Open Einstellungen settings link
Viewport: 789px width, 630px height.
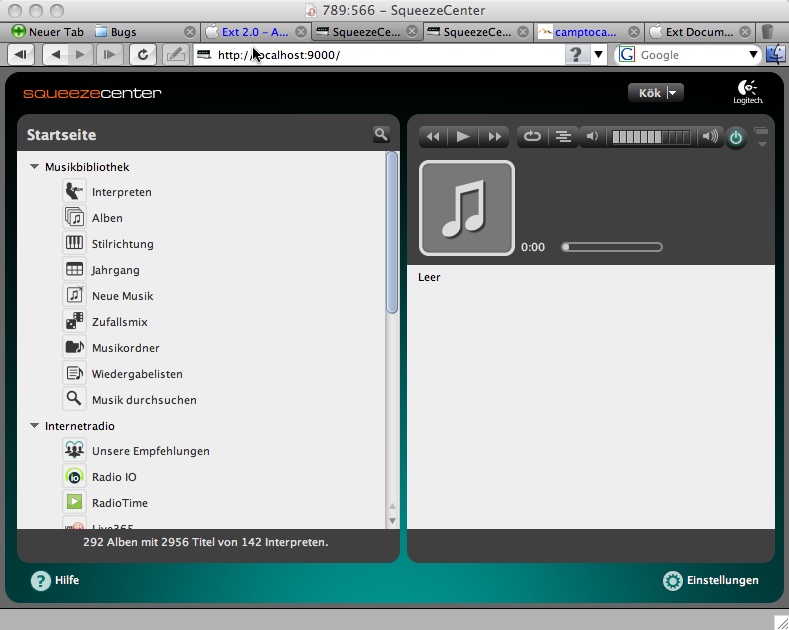tap(711, 580)
